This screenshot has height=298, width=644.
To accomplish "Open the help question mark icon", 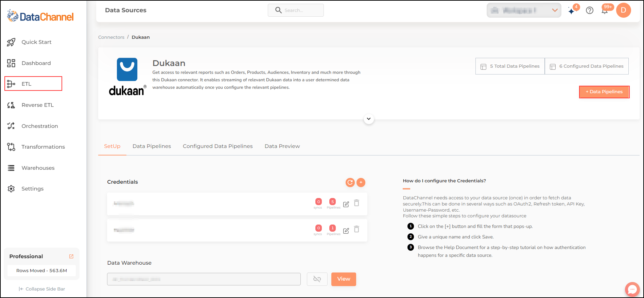I will point(590,10).
